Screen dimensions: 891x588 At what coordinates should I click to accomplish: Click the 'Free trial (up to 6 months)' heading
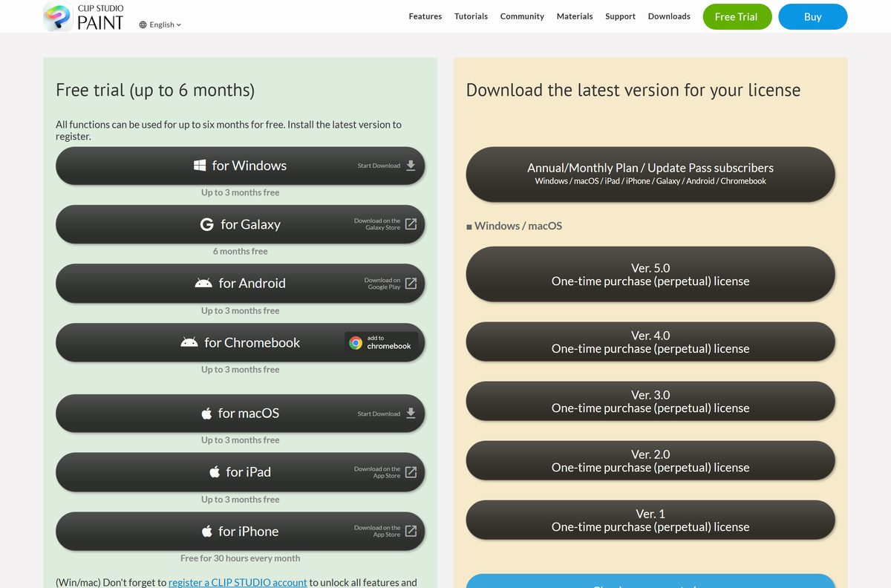[x=155, y=91]
